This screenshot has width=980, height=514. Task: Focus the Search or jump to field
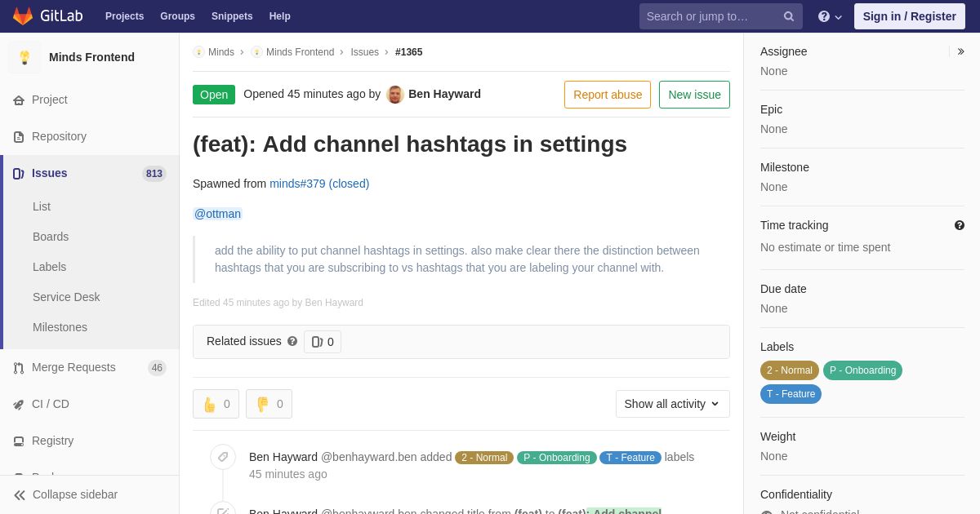click(710, 16)
